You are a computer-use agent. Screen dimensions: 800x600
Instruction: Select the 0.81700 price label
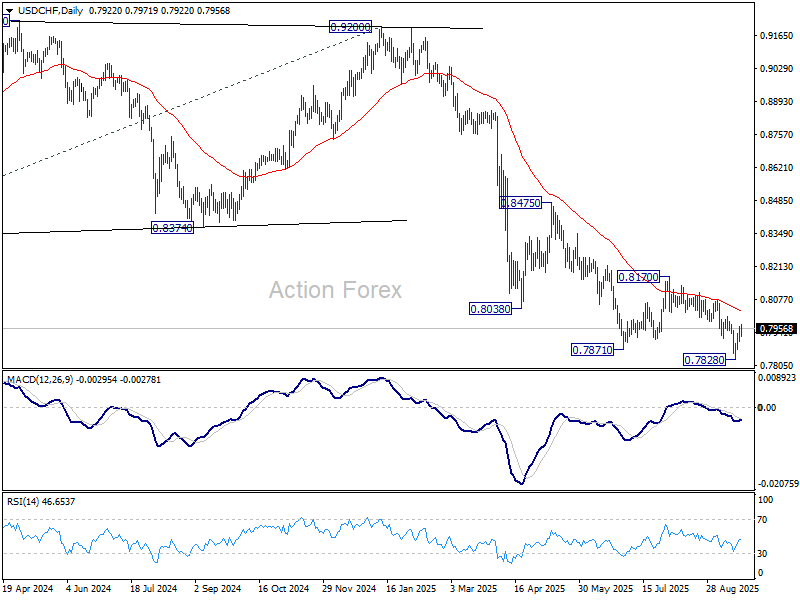[x=638, y=276]
